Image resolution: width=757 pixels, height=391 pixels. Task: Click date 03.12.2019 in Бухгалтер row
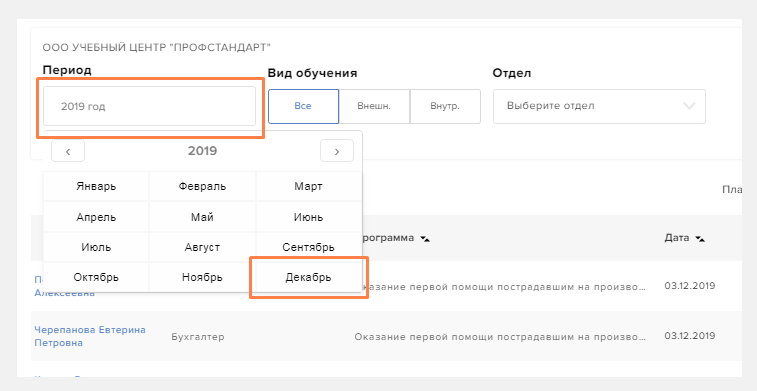689,335
